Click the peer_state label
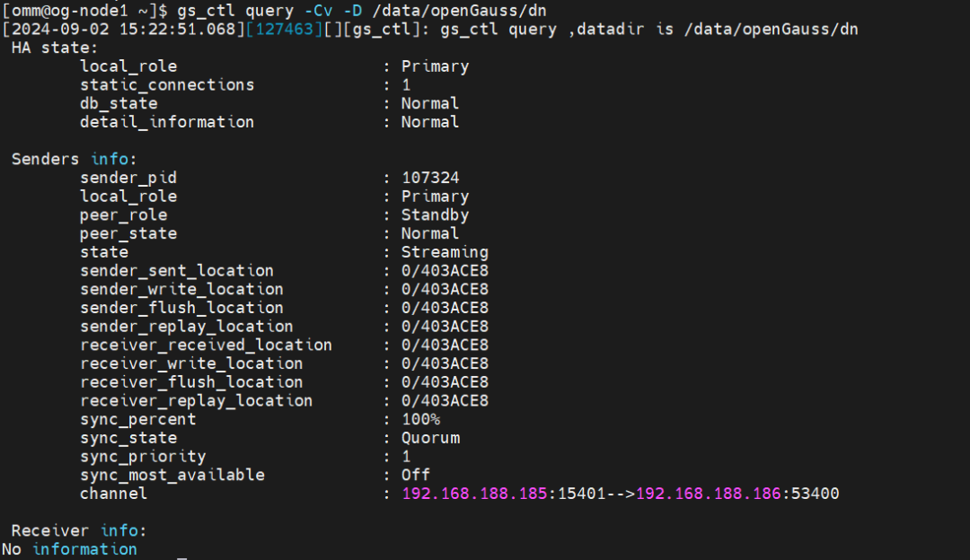The image size is (970, 560). click(x=128, y=233)
